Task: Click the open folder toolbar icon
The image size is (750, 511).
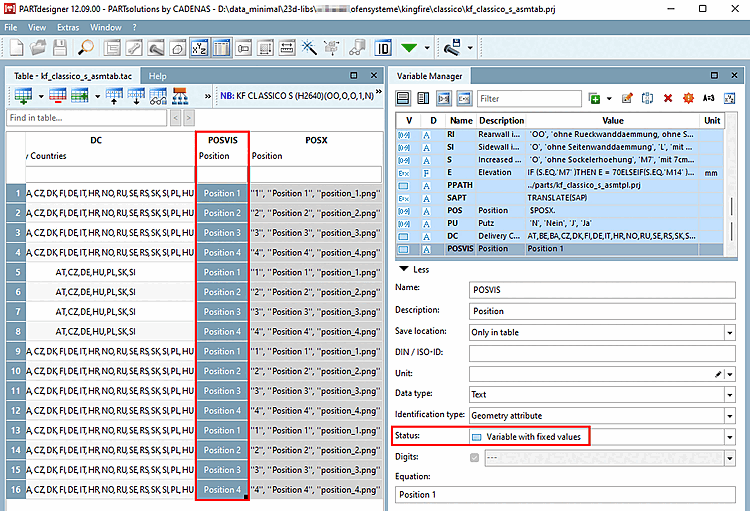Action: pyautogui.click(x=38, y=47)
